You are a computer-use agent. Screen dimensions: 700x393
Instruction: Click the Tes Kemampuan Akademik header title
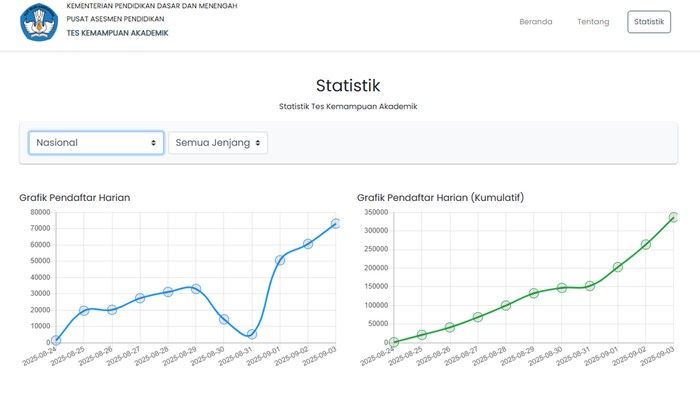(x=117, y=33)
